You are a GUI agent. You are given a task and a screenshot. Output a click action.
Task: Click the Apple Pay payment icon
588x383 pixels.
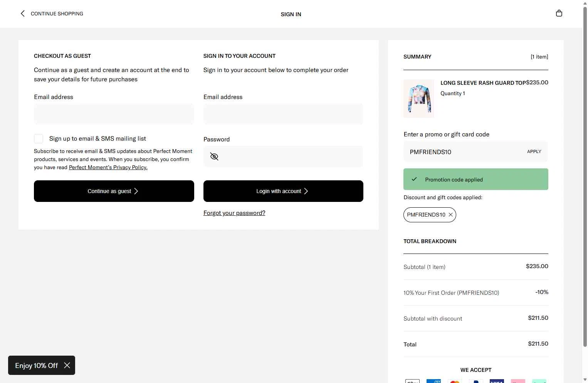(412, 381)
